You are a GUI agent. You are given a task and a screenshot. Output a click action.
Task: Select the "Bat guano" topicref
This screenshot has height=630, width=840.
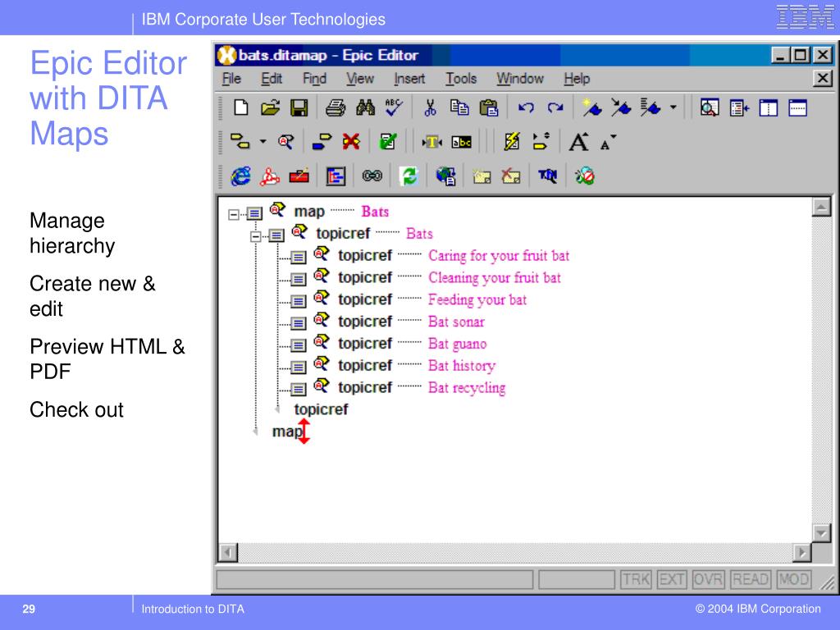point(458,344)
